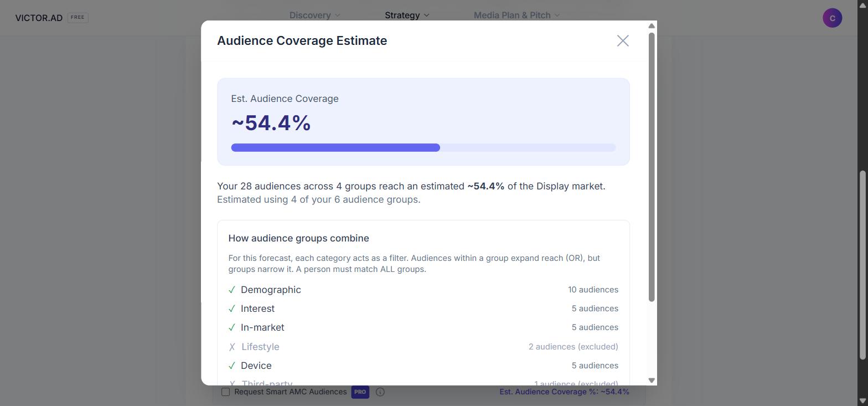Click the VICTOR.AD logo
The width and height of the screenshot is (868, 406).
click(x=39, y=18)
